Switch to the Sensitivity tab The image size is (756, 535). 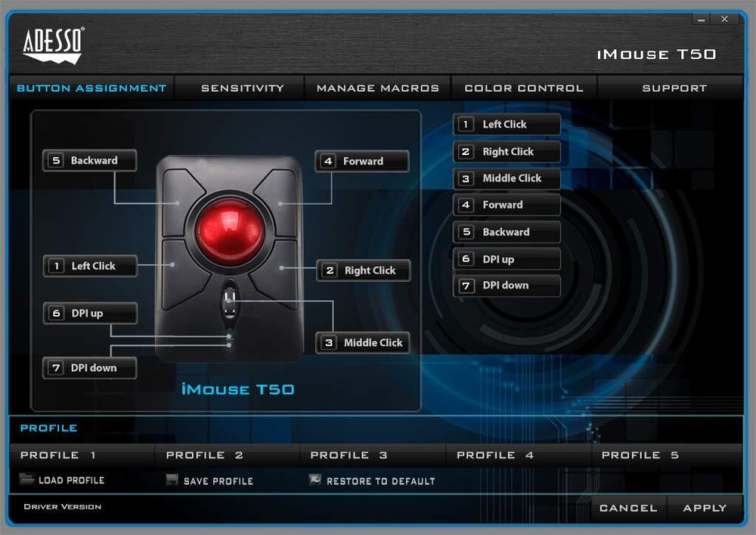click(242, 88)
